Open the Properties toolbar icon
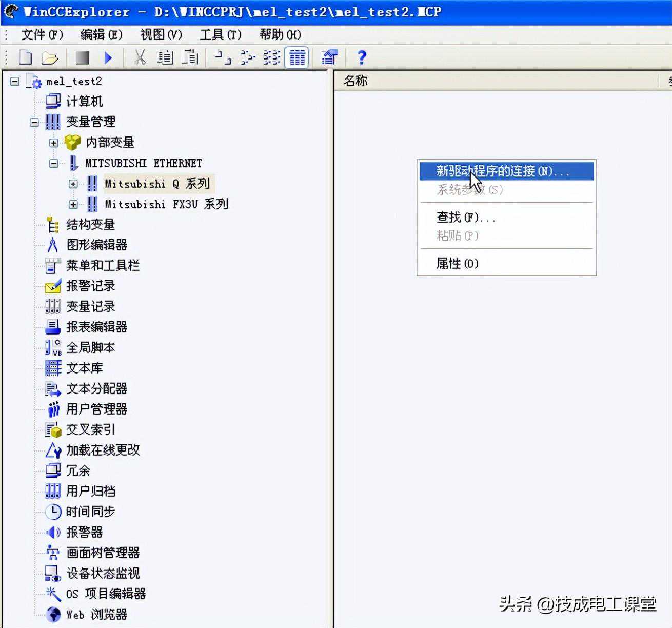This screenshot has height=628, width=672. pyautogui.click(x=329, y=57)
